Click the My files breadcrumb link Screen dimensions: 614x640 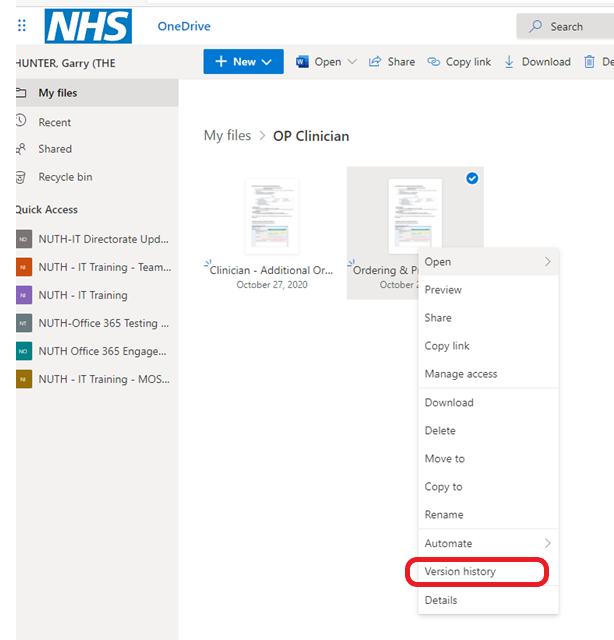click(227, 136)
